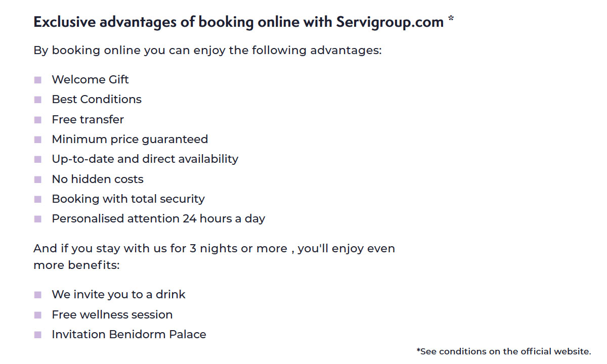Click Up-to-date and direct availability text

point(145,159)
